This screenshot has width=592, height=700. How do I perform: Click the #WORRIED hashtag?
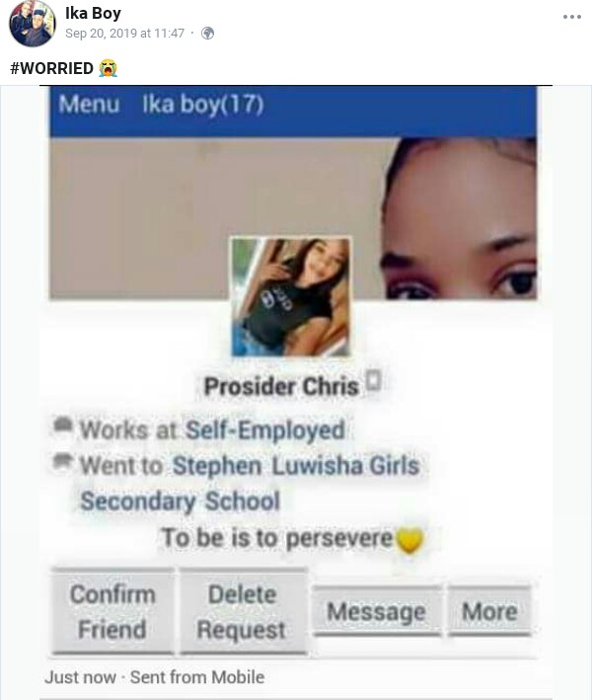click(x=51, y=68)
